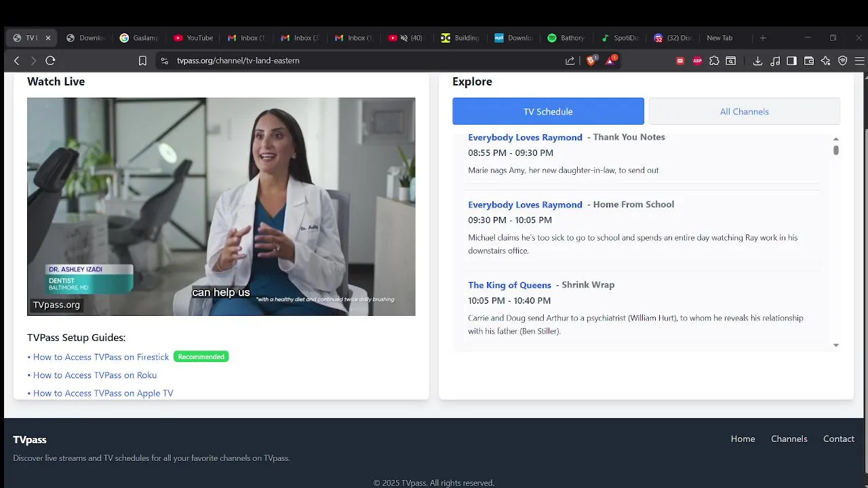
Task: Click the schedule list scrollbar thumb
Action: [835, 150]
